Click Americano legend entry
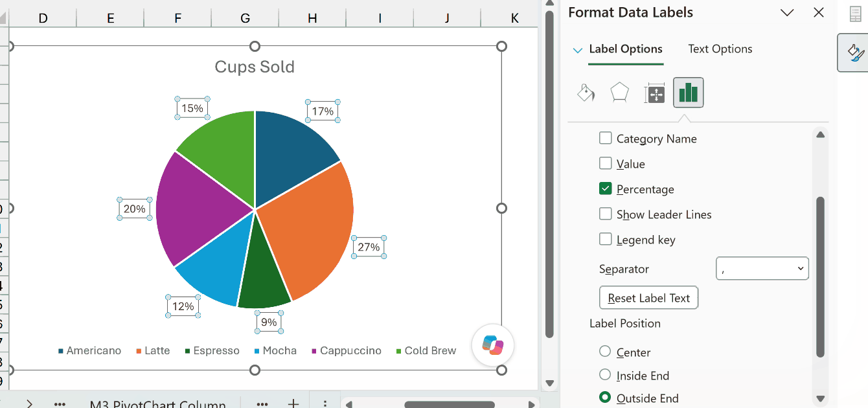 pos(89,350)
